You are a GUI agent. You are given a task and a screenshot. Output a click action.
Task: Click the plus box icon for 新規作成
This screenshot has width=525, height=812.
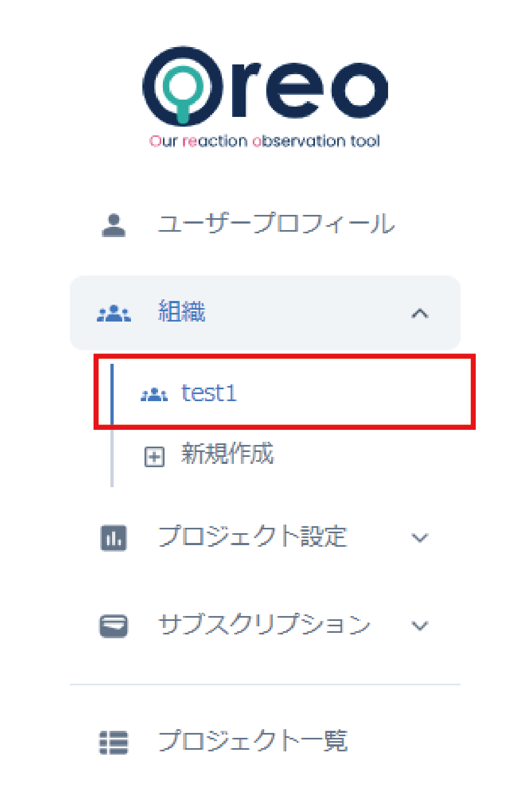pos(154,456)
